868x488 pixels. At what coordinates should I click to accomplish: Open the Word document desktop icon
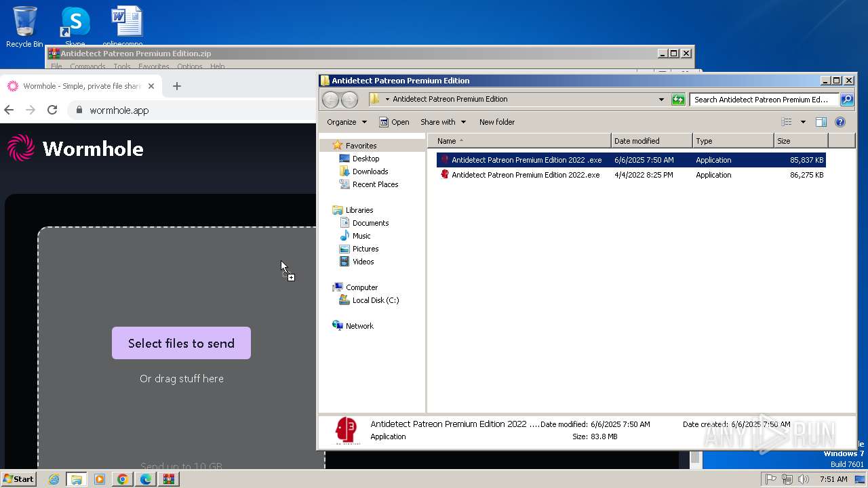tap(126, 27)
